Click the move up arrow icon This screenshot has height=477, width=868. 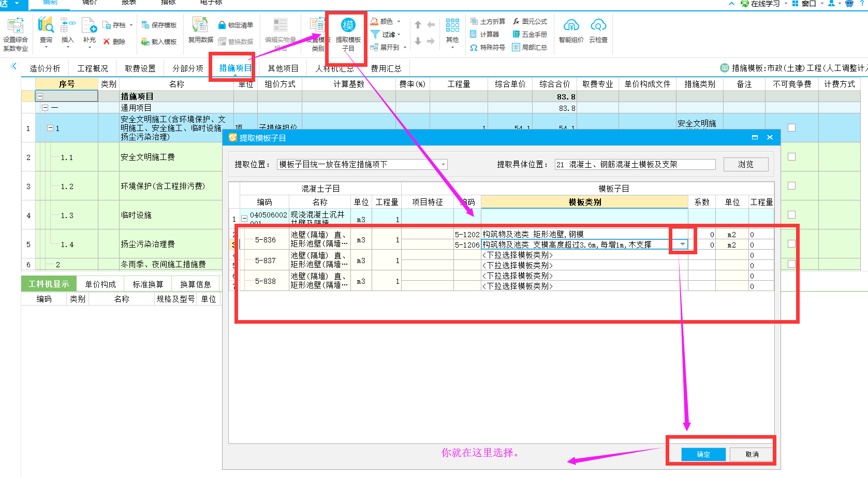click(x=418, y=25)
